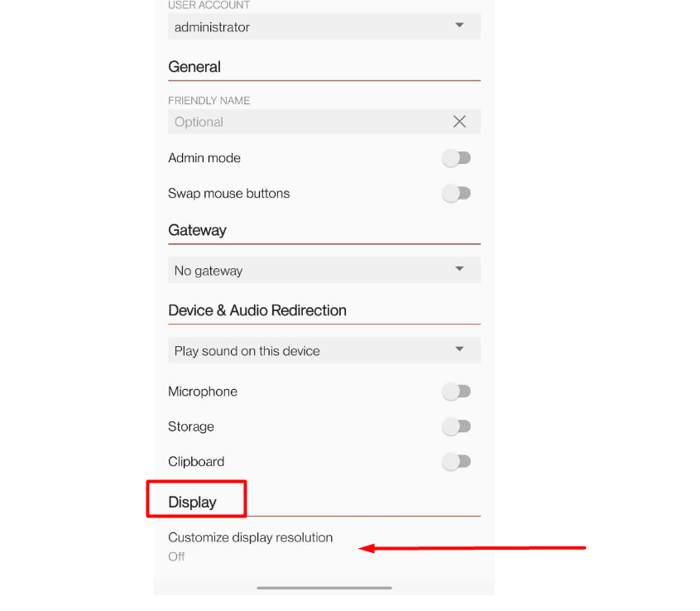
Task: Click the Off label under display resolution
Action: pyautogui.click(x=176, y=556)
